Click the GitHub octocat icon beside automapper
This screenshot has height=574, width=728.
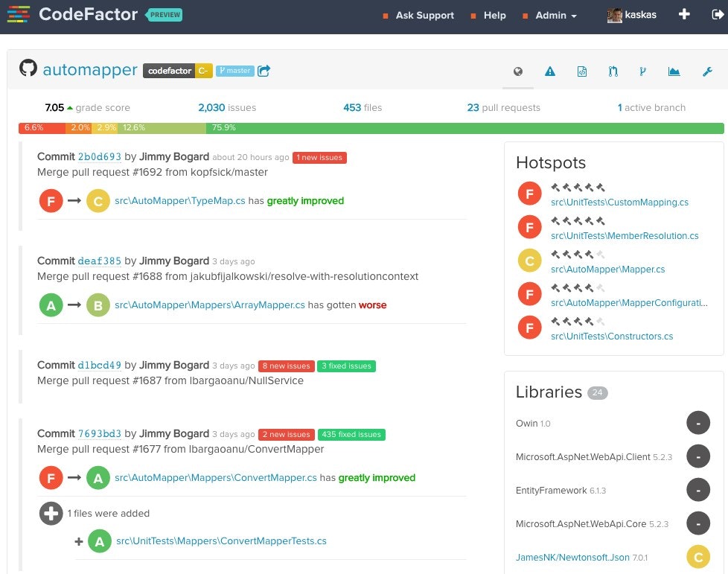28,68
